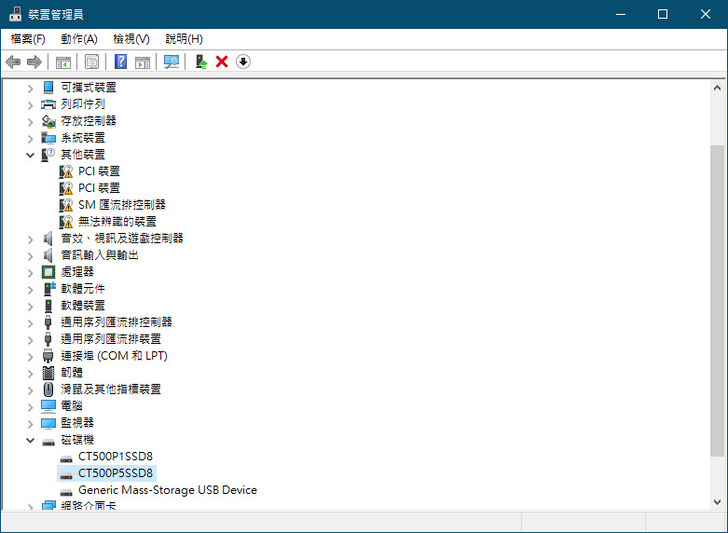Click drive icon of CT500P1SSD8

[x=66, y=458]
